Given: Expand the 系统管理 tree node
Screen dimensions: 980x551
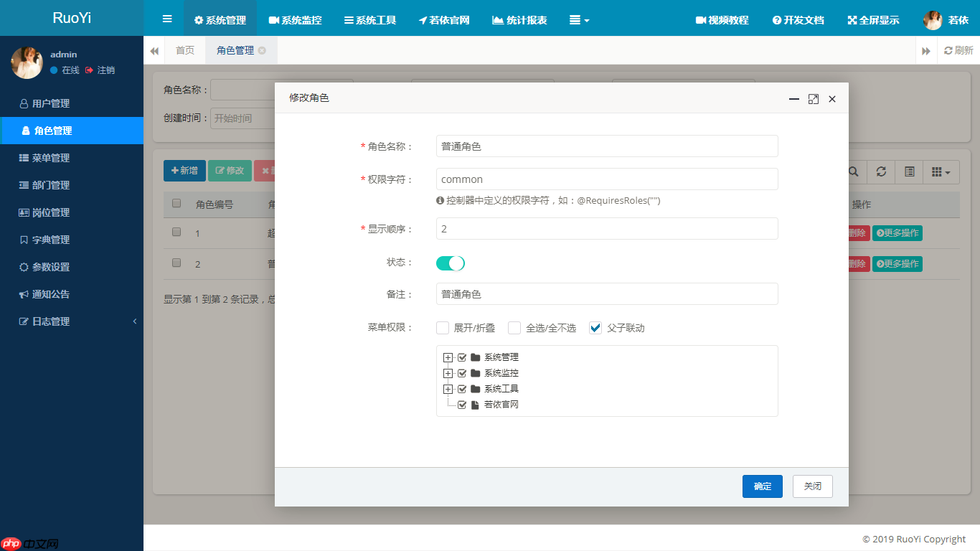Looking at the screenshot, I should (x=448, y=357).
